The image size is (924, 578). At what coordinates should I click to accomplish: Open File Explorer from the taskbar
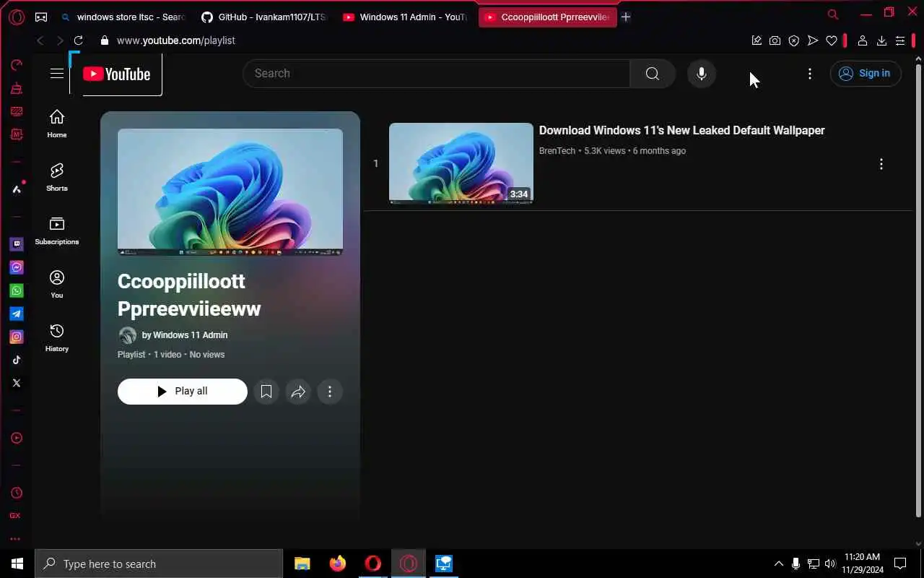[302, 564]
